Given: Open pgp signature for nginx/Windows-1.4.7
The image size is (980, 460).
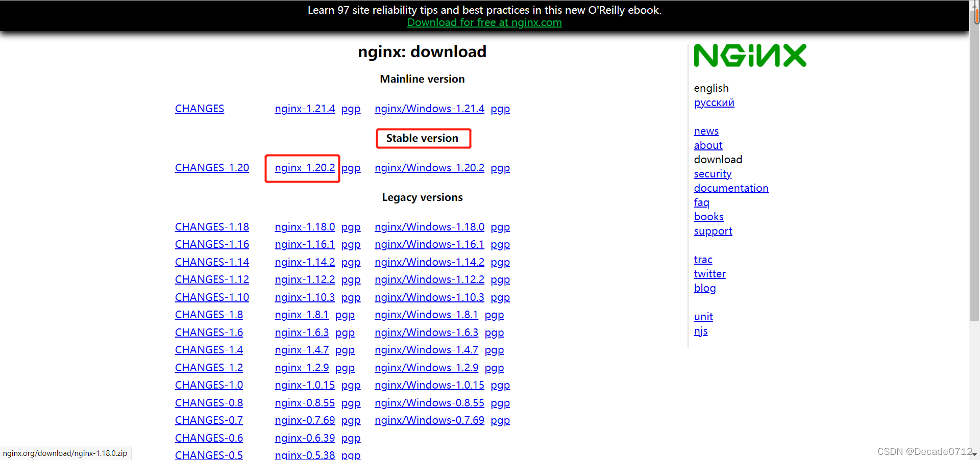Looking at the screenshot, I should click(x=494, y=350).
